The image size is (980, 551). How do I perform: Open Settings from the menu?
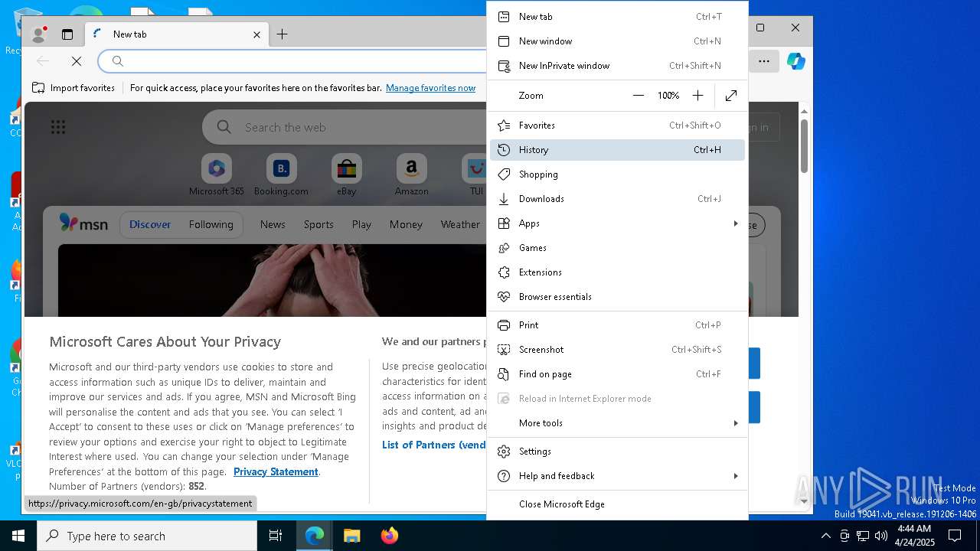click(x=617, y=452)
